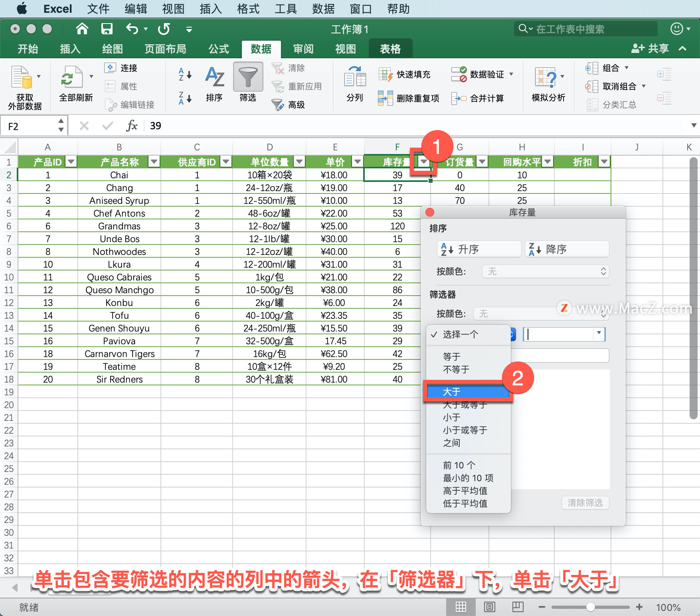Open the sort 按颜色 dropdown
Image resolution: width=700 pixels, height=616 pixels.
point(546,272)
